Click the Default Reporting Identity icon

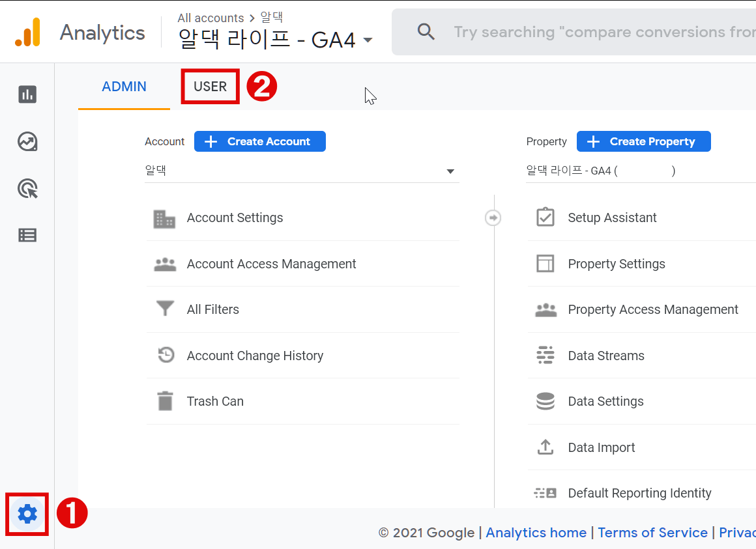[x=545, y=493]
